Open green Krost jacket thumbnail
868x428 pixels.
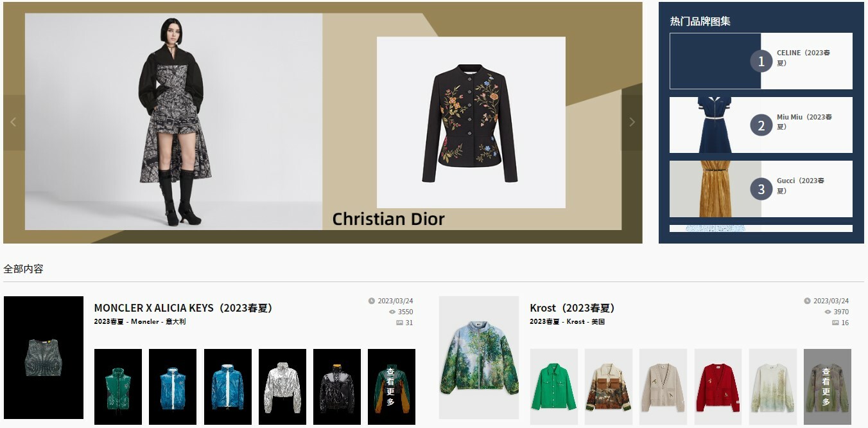coord(553,387)
